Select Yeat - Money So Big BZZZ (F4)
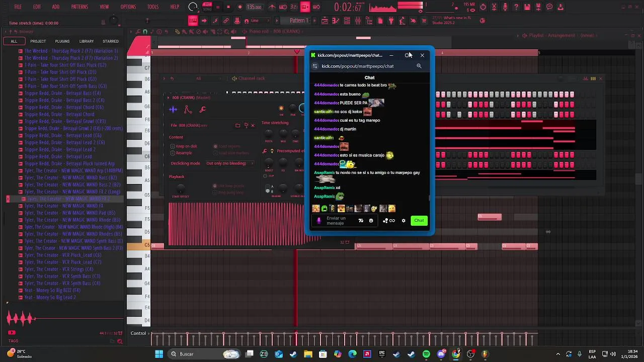 (52, 290)
